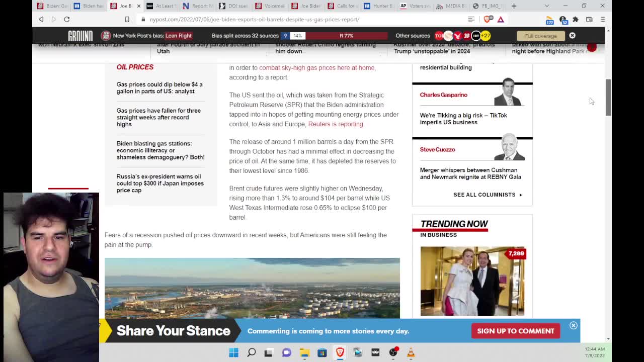Click the Ground News logo
Viewport: 644px width, 362px height.
(x=80, y=36)
